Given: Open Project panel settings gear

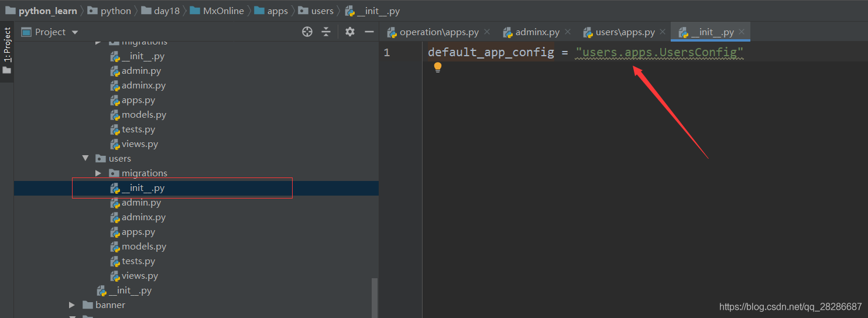Looking at the screenshot, I should click(x=350, y=32).
